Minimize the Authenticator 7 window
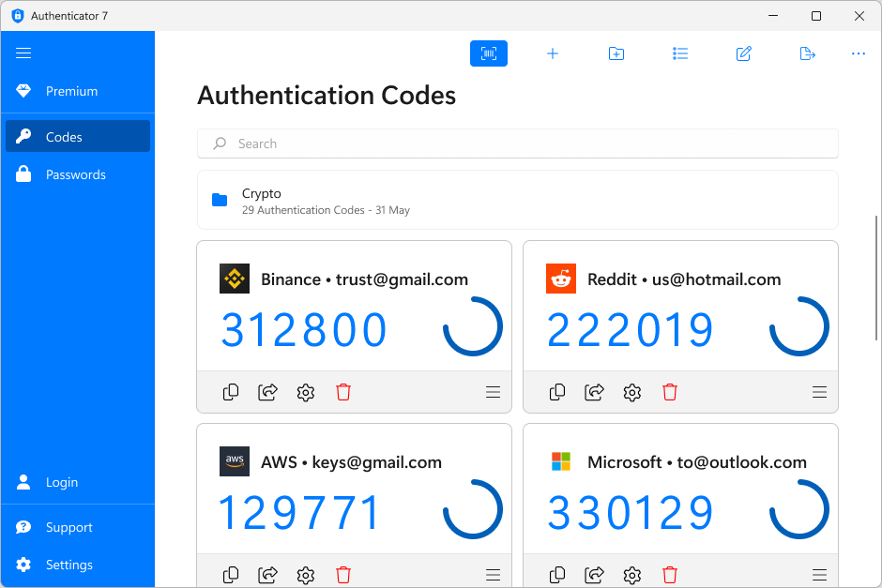 [x=773, y=16]
